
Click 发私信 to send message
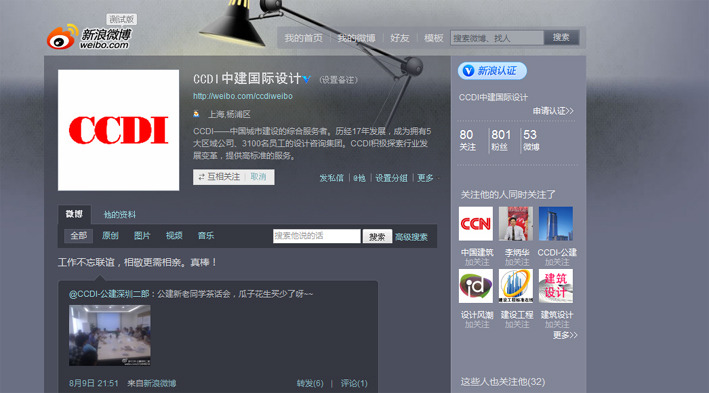click(331, 178)
